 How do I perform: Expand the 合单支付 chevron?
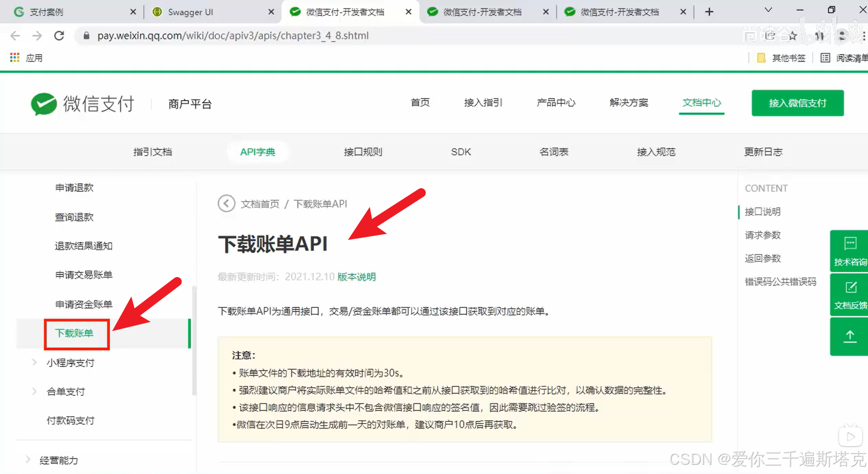[x=34, y=391]
